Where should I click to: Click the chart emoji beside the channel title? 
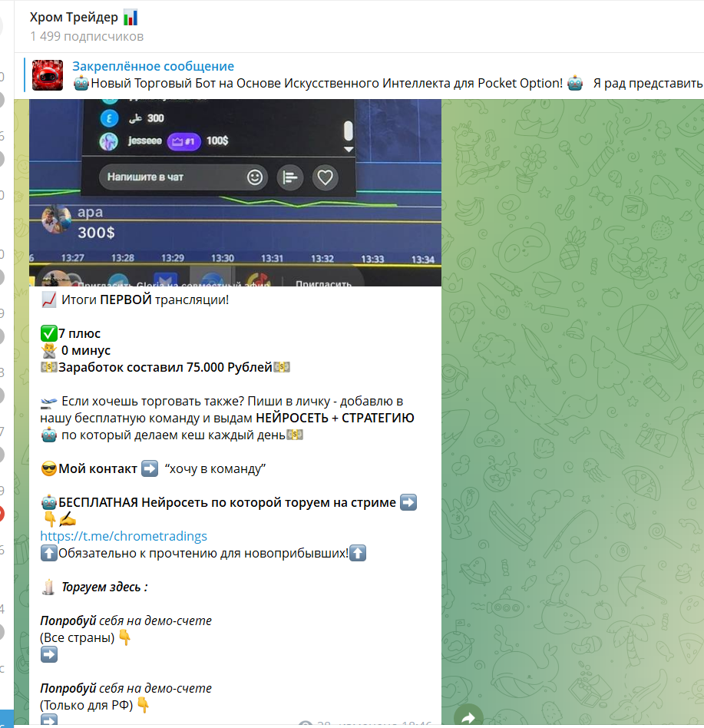click(131, 17)
